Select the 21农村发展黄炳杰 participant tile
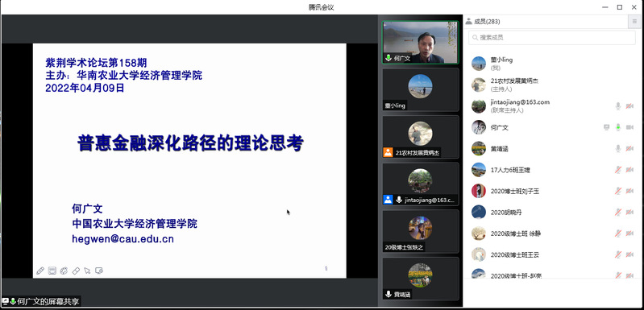This screenshot has height=310, width=644. coord(420,137)
